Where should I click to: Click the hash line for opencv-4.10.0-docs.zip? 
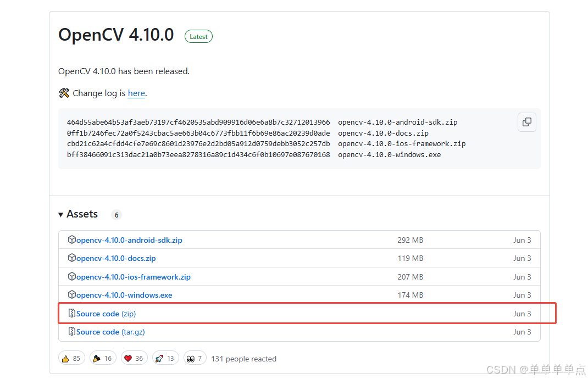247,133
